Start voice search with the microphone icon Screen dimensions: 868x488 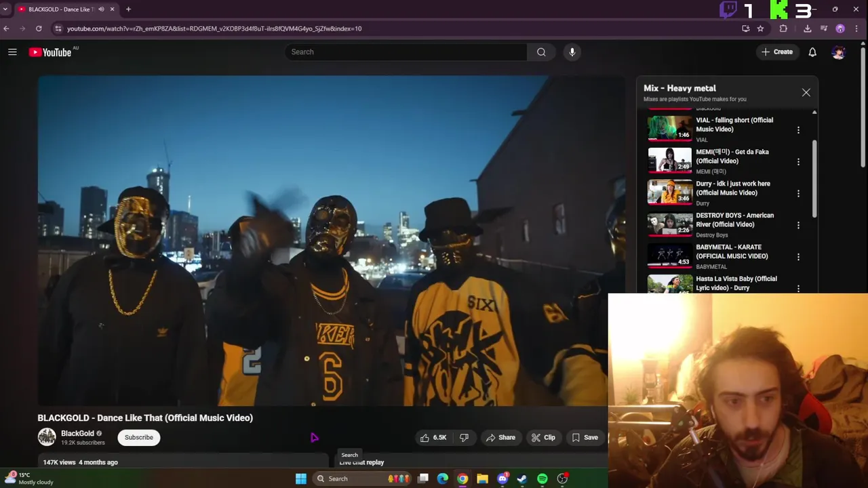click(x=572, y=52)
